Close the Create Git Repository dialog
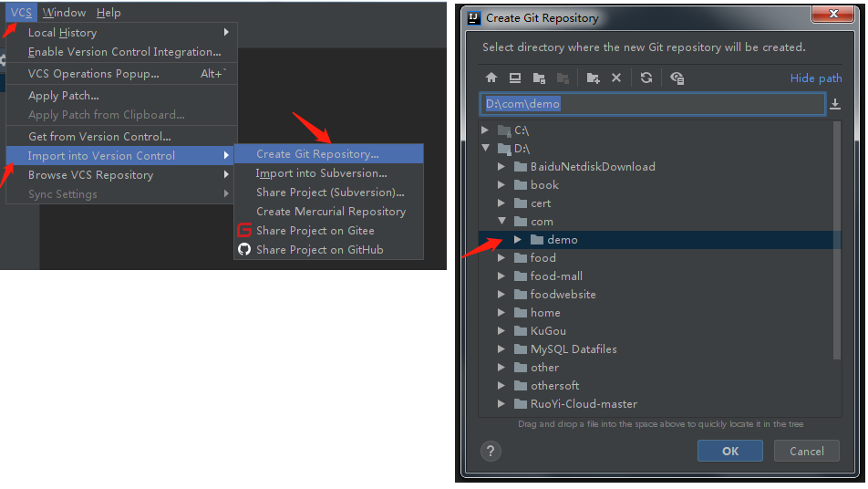Viewport: 868px width, 489px height. (833, 14)
